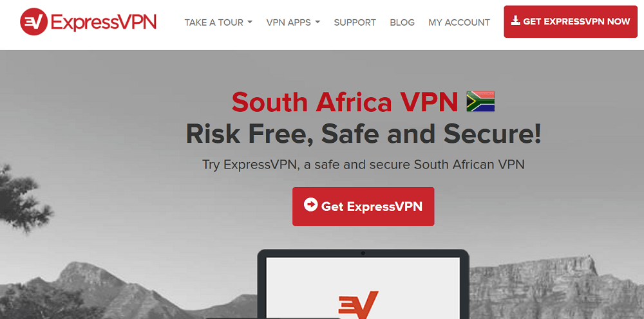
Task: Click the Try ExpressVPN subtitle text
Action: pyautogui.click(x=363, y=165)
